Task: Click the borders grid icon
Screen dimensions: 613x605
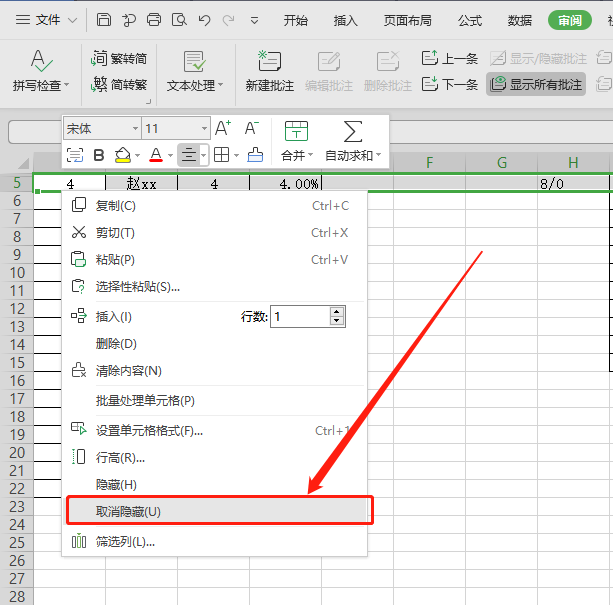Action: (222, 155)
